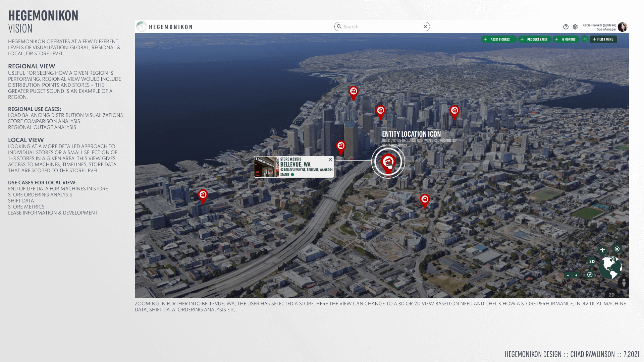The height and width of the screenshot is (362, 644).
Task: Select the selected Bellevue store map pin
Action: click(x=388, y=162)
